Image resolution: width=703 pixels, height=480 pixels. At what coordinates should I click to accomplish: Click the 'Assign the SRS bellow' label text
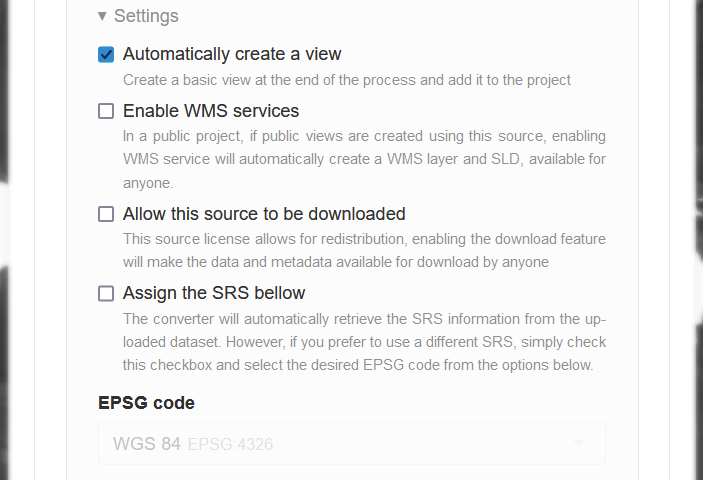[214, 294]
